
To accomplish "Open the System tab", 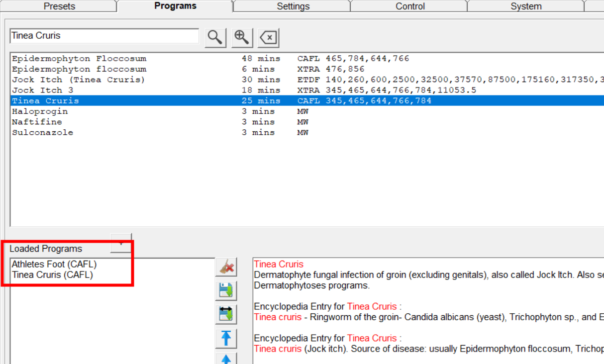I will [526, 6].
